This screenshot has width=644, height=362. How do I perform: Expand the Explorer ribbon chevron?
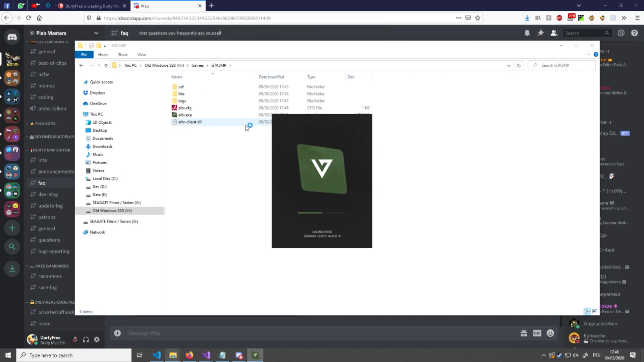coord(588,54)
